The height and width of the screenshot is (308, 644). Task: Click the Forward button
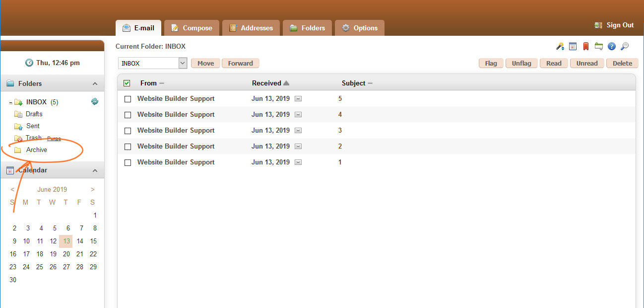(x=241, y=63)
